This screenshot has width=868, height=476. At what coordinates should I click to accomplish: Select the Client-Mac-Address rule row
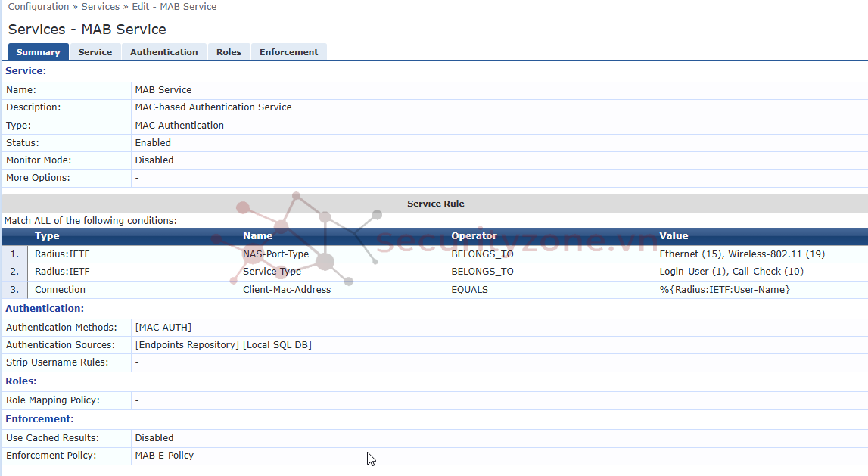286,290
